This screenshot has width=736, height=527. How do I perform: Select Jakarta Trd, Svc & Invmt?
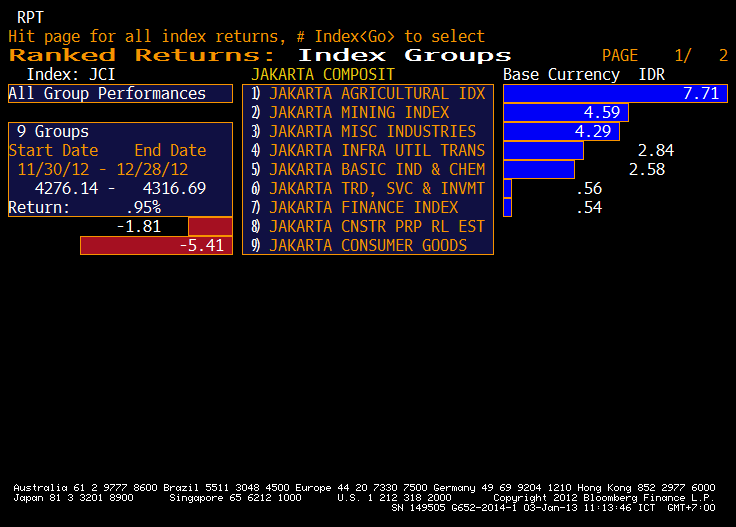pyautogui.click(x=376, y=189)
